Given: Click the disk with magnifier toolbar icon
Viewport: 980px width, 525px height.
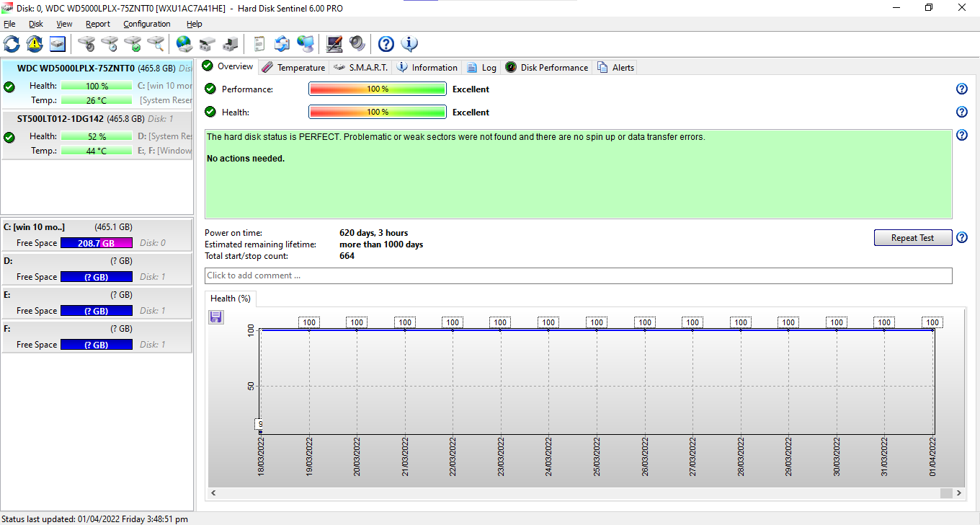Looking at the screenshot, I should click(156, 44).
